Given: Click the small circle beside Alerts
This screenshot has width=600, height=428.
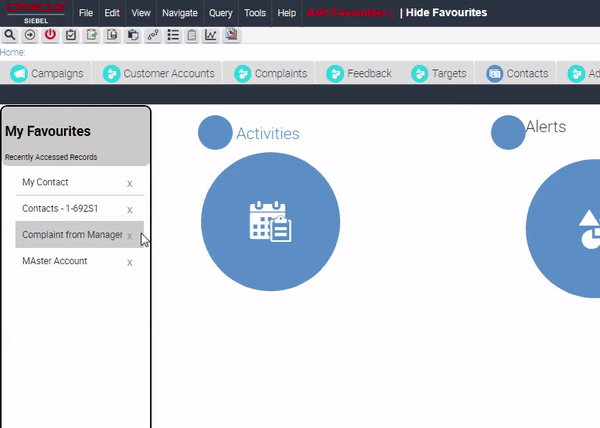Looking at the screenshot, I should click(x=508, y=132).
